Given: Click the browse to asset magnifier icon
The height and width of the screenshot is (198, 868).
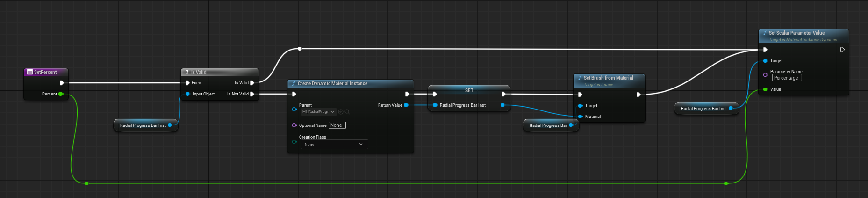Looking at the screenshot, I should [x=347, y=112].
